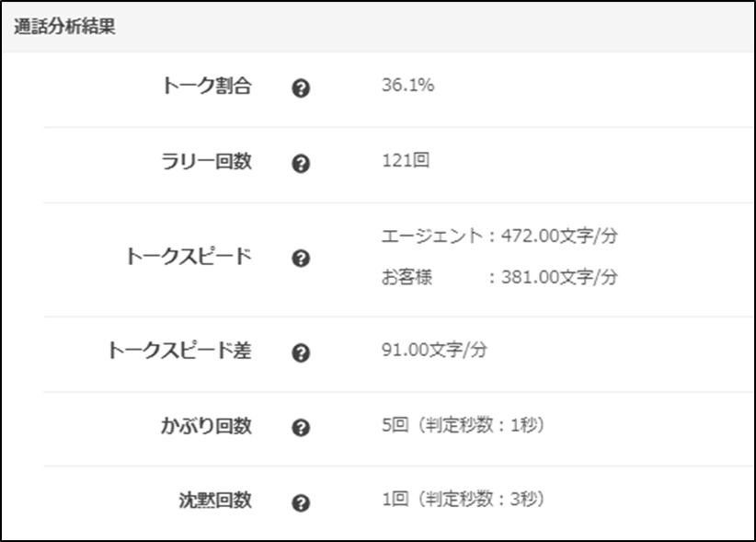Click the 121回 rally count value
This screenshot has width=756, height=542.
(406, 161)
